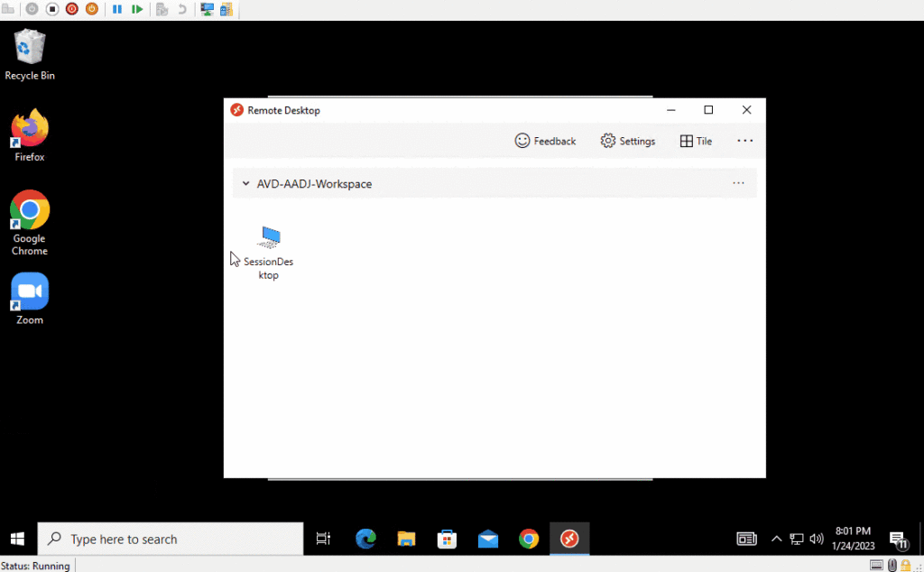Pause the virtual machine
This screenshot has width=924, height=572.
click(x=117, y=9)
